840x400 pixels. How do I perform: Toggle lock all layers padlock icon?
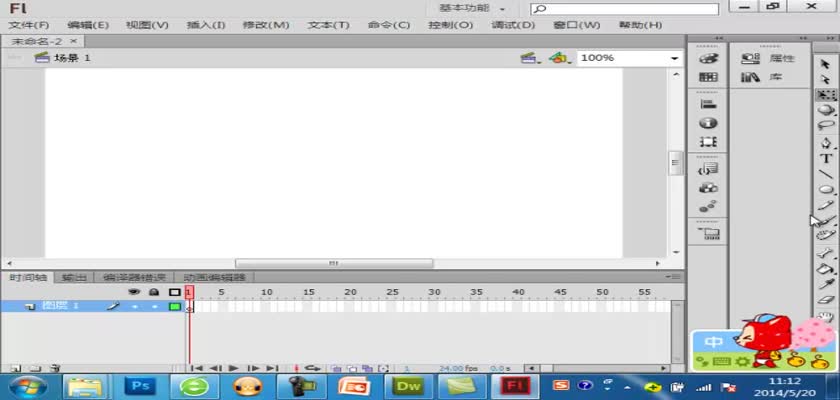click(153, 292)
